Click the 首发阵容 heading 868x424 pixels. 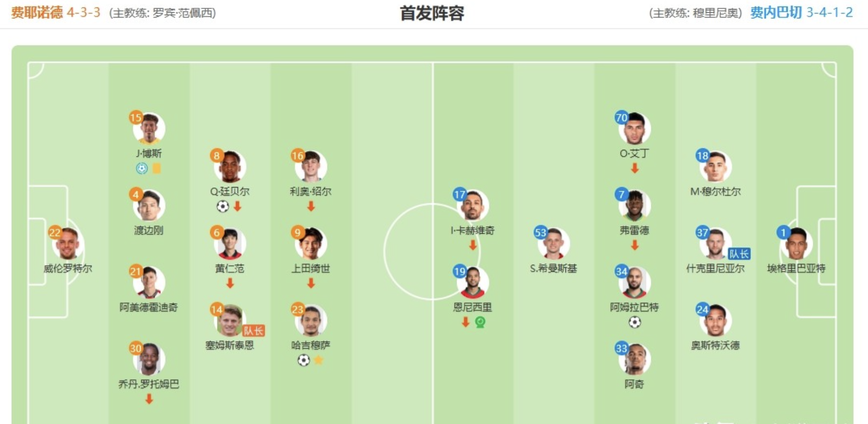(432, 13)
